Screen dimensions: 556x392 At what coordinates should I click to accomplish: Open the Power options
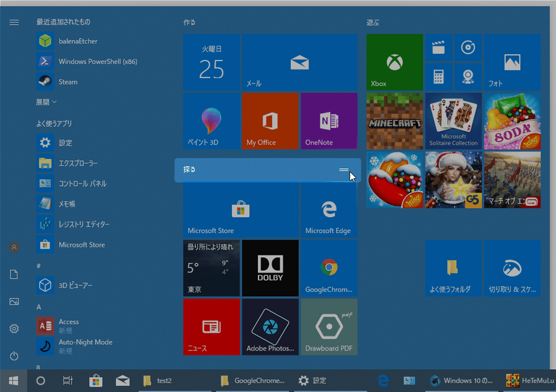click(x=14, y=356)
